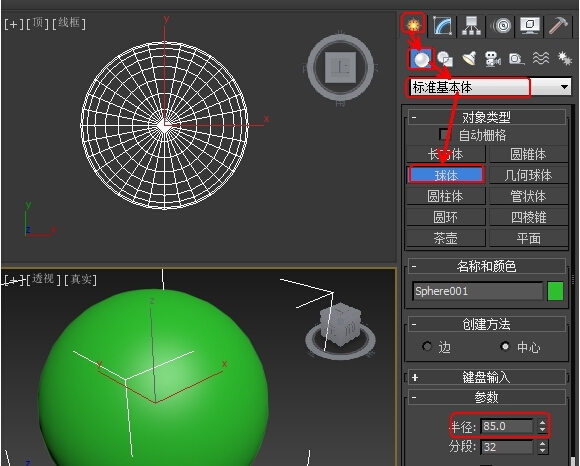
Task: Open the Create command panel tab
Action: (x=414, y=25)
